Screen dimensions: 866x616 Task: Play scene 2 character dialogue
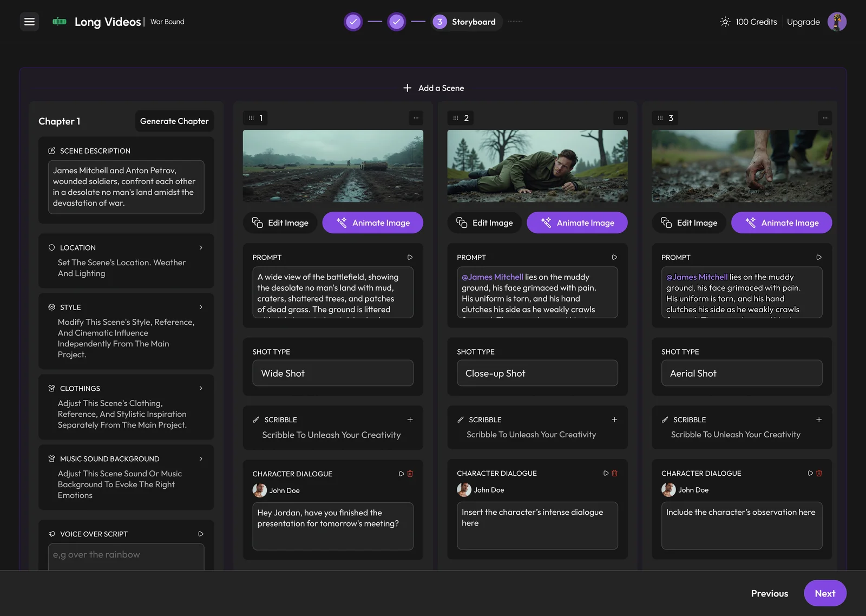pyautogui.click(x=606, y=473)
